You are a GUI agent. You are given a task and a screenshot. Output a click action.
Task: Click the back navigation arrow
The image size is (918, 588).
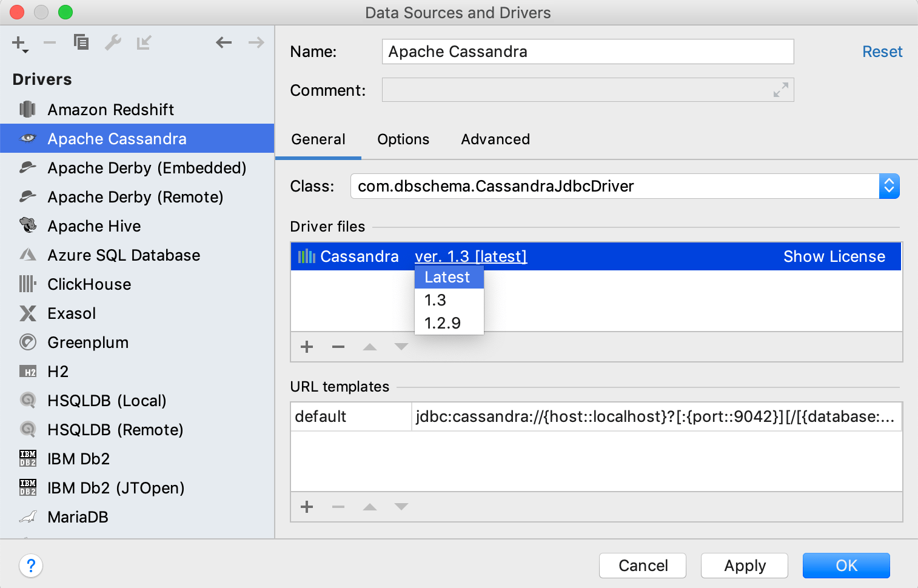(x=224, y=42)
